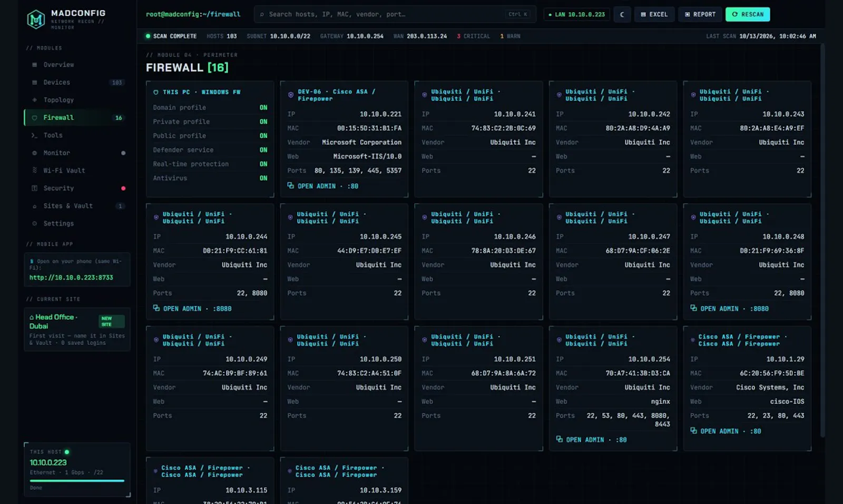Open the Devices module
The height and width of the screenshot is (504, 843).
pyautogui.click(x=76, y=82)
